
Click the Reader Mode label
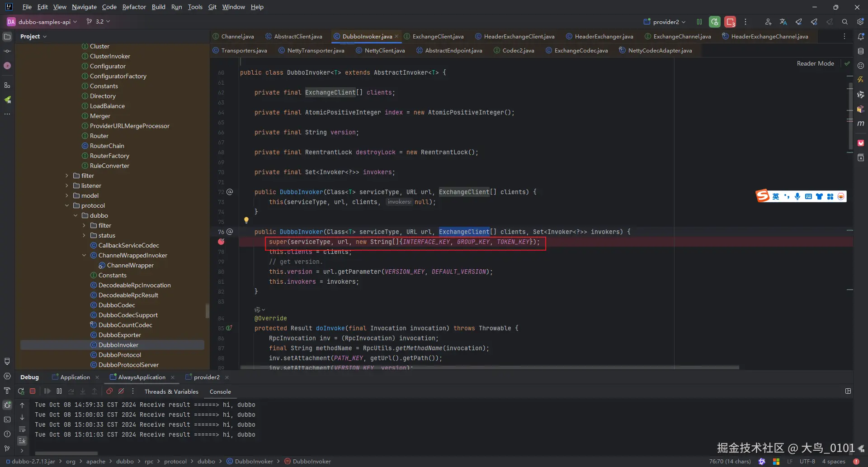[x=815, y=63]
